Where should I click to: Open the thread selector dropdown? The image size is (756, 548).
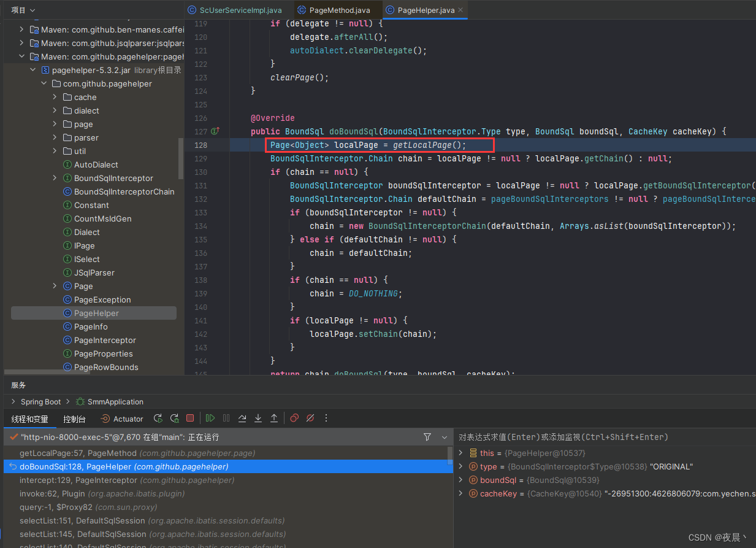point(445,438)
